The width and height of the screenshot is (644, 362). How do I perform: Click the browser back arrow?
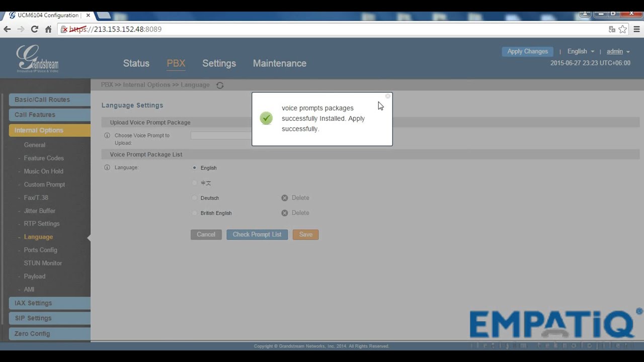pos(7,29)
